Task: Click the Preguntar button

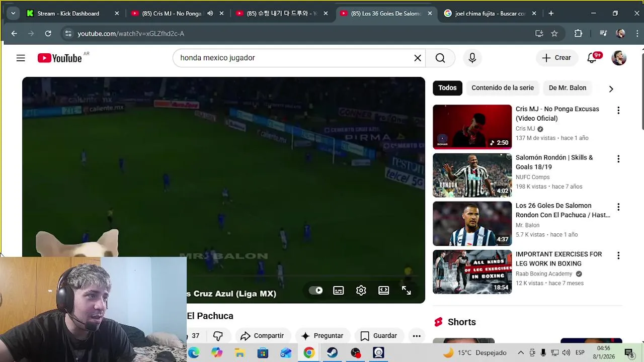Action: tap(322, 336)
